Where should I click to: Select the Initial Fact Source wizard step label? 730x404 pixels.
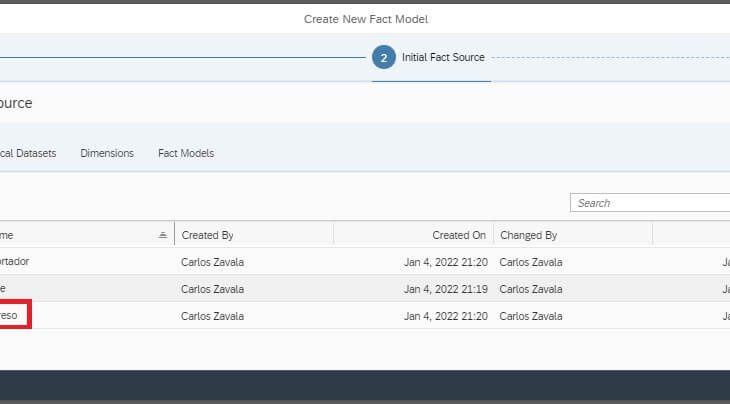pyautogui.click(x=443, y=58)
